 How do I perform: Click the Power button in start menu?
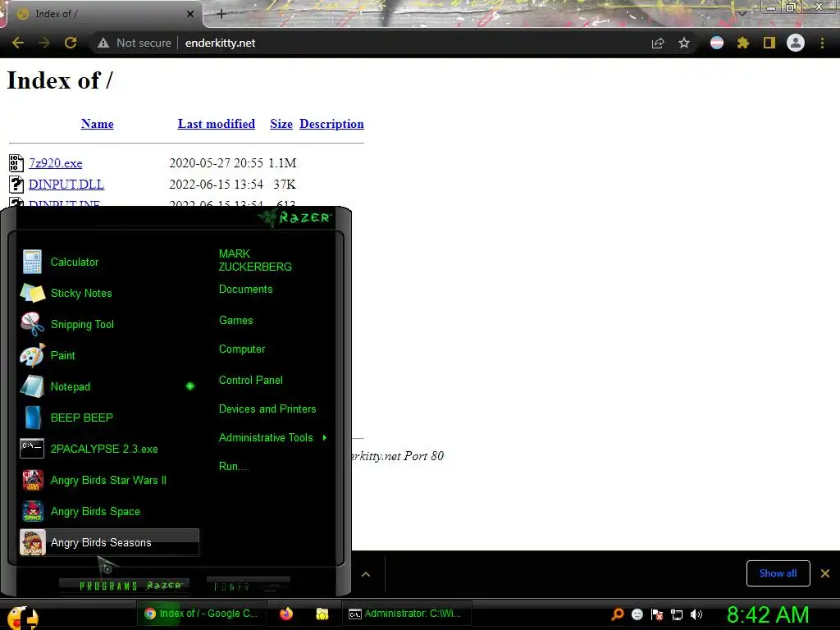click(248, 586)
